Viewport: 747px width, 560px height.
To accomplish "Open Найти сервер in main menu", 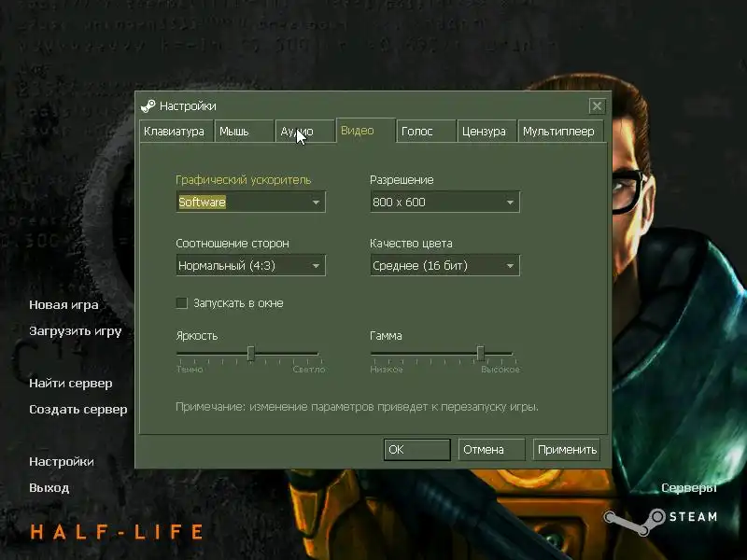I will (x=71, y=384).
